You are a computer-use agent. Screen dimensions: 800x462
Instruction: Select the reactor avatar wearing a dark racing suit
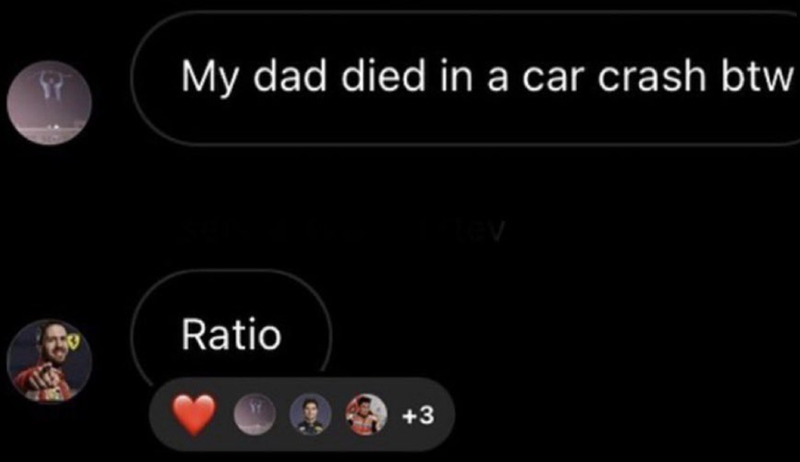click(310, 414)
